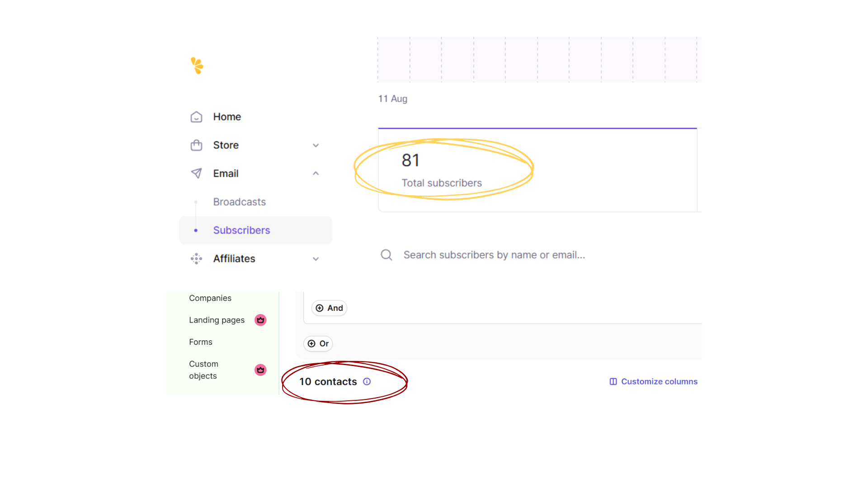Click the yellow Lemon Squeezy logo
The height and width of the screenshot is (488, 868).
click(197, 66)
